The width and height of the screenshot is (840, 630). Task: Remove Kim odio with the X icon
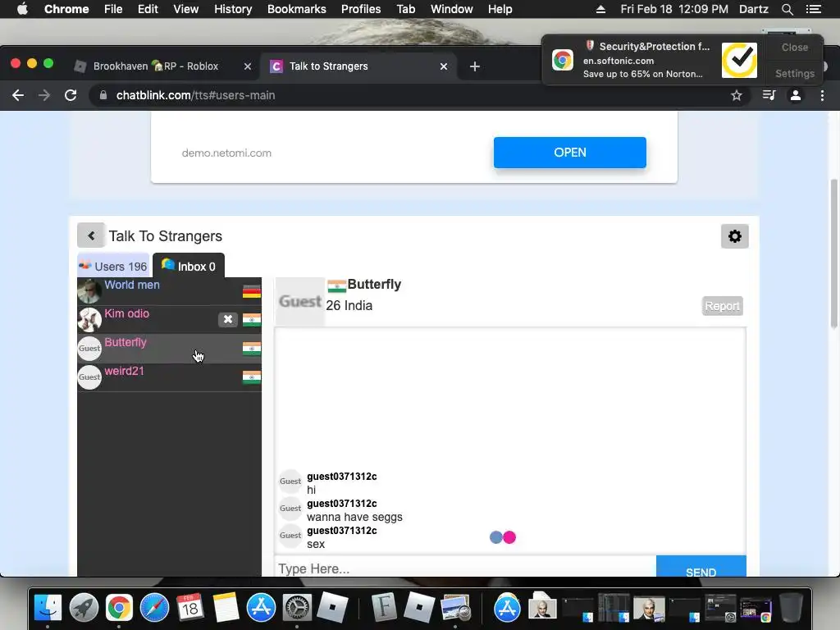(228, 319)
